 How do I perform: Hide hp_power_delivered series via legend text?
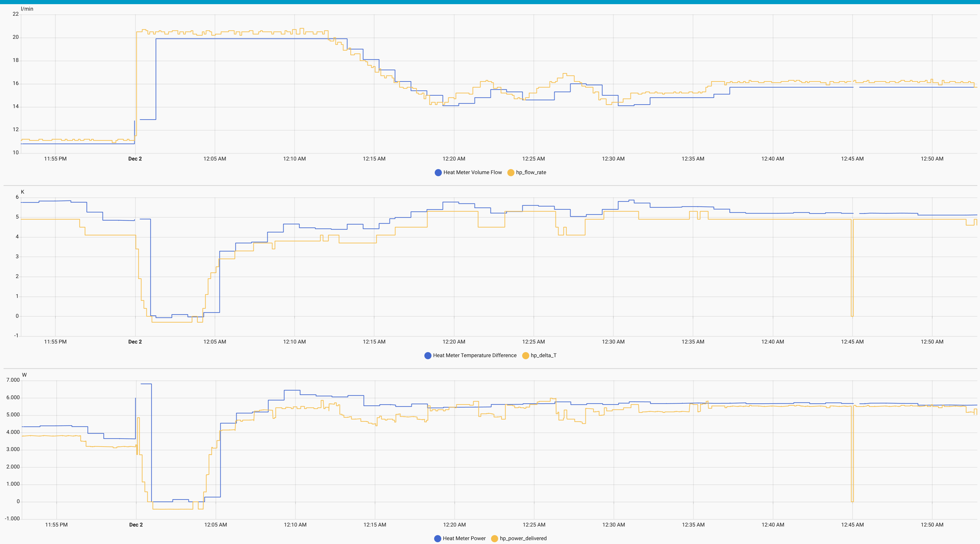click(523, 538)
